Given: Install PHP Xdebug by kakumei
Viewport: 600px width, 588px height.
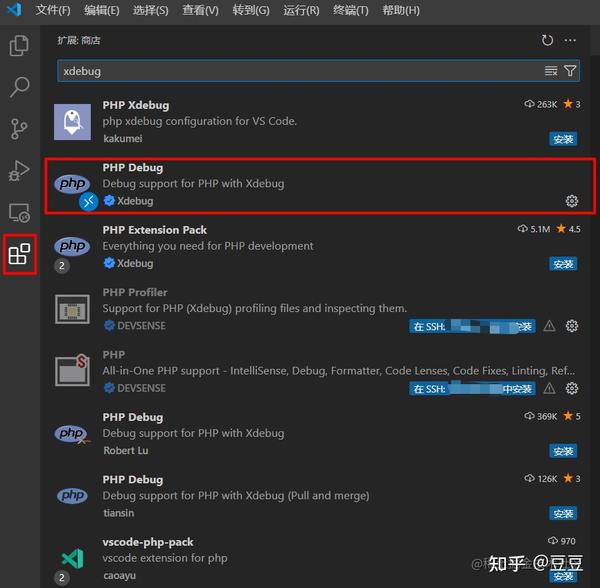Looking at the screenshot, I should click(x=563, y=139).
